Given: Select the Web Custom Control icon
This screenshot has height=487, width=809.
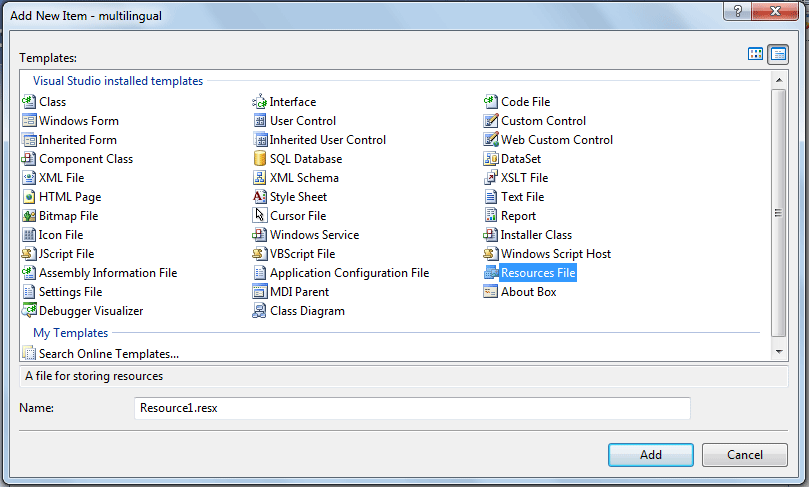Looking at the screenshot, I should [491, 140].
